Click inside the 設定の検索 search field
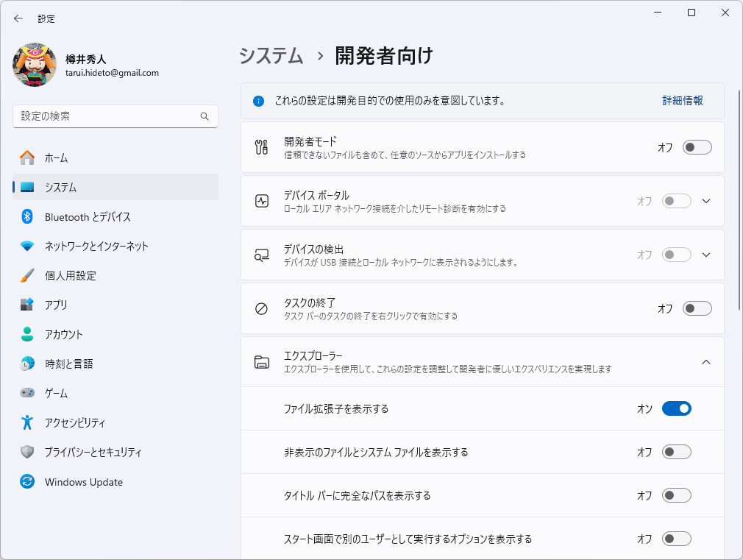743x560 pixels. (x=115, y=116)
